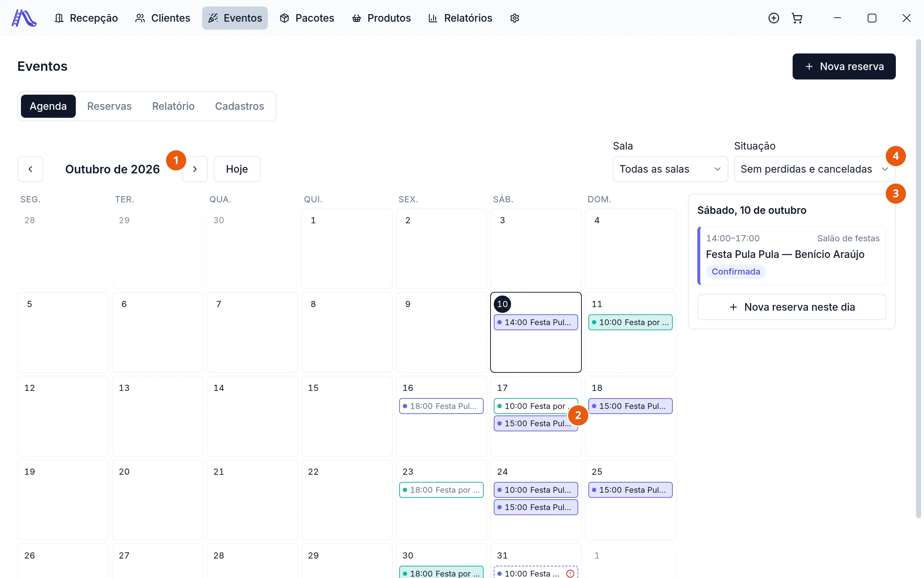The image size is (924, 578).
Task: Open the settings gear icon
Action: [514, 18]
